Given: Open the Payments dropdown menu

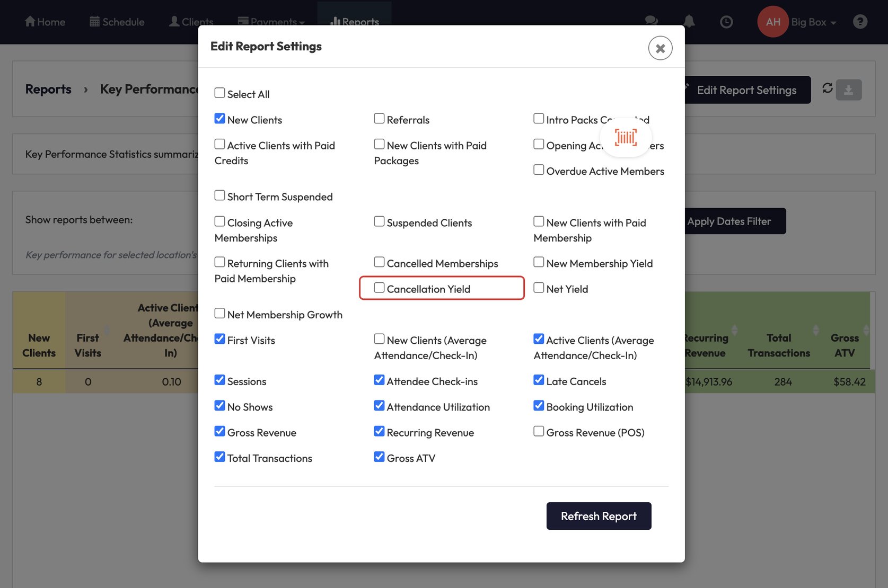Looking at the screenshot, I should [x=271, y=22].
